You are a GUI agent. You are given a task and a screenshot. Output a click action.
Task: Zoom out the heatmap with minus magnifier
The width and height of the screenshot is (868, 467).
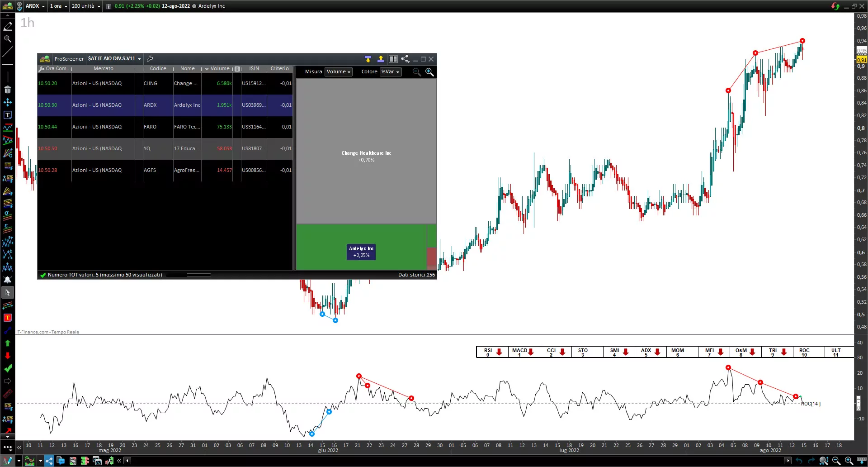[x=417, y=72]
